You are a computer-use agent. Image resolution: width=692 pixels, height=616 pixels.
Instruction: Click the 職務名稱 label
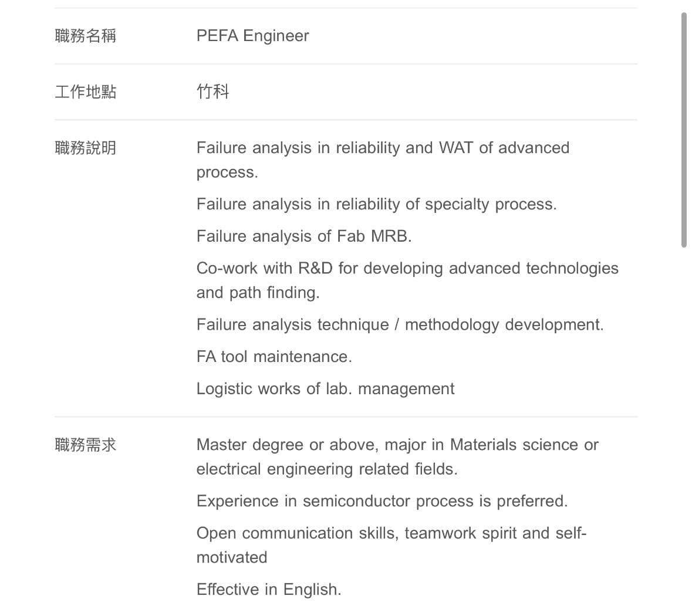pos(86,36)
